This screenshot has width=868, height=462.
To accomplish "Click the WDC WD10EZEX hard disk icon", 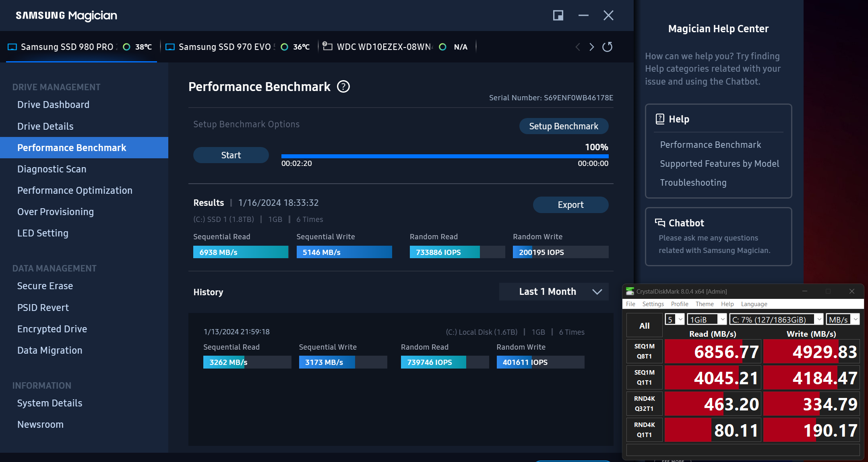I will point(327,46).
